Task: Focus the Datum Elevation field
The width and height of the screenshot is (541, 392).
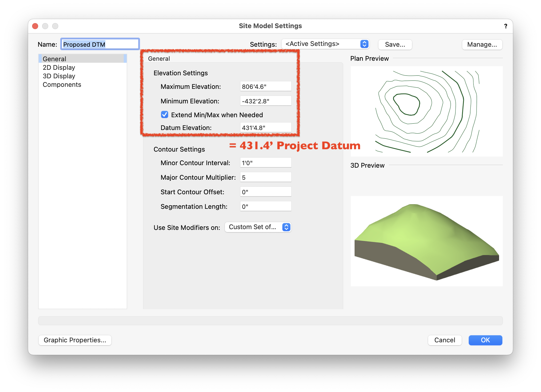Action: 265,128
